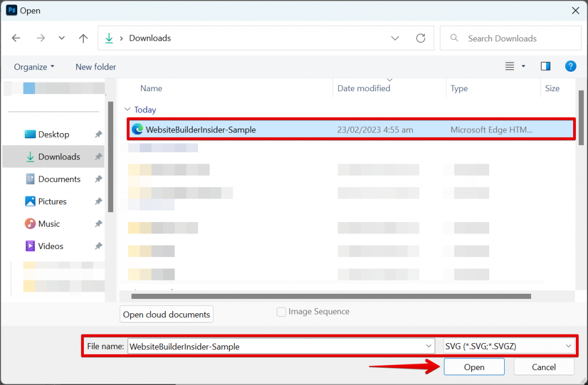Image resolution: width=588 pixels, height=385 pixels.
Task: Open Desktop in the sidebar
Action: (53, 134)
